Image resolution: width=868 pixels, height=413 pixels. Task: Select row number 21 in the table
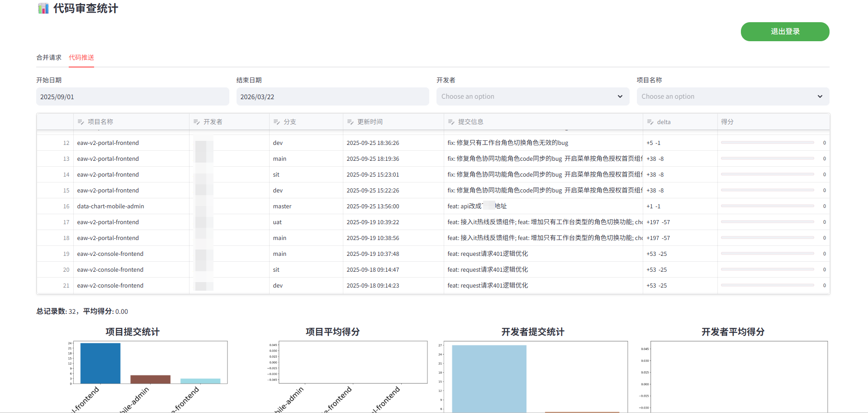click(x=66, y=285)
